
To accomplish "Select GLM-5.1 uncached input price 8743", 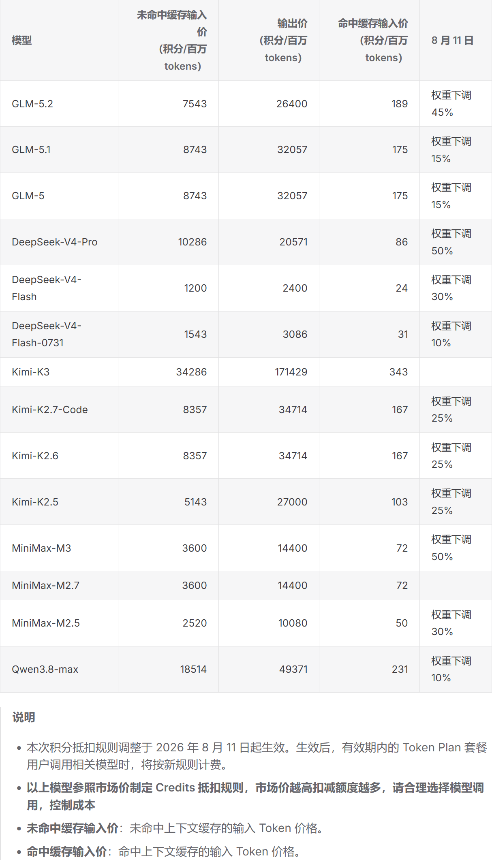I will tap(195, 149).
